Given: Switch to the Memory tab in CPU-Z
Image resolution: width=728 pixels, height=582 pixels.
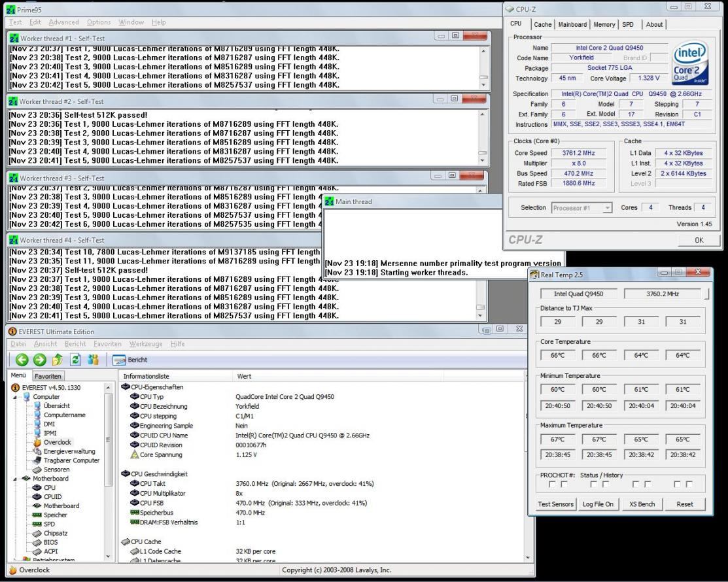Looking at the screenshot, I should tap(604, 25).
